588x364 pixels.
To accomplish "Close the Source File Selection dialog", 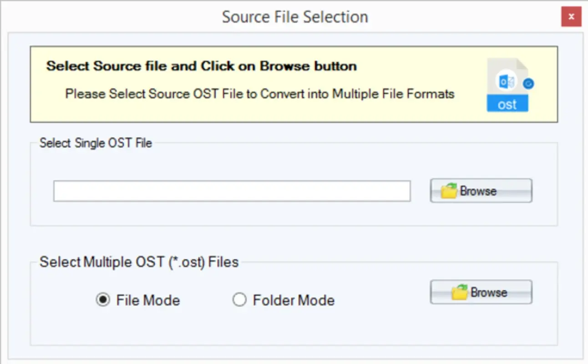I will (x=571, y=16).
